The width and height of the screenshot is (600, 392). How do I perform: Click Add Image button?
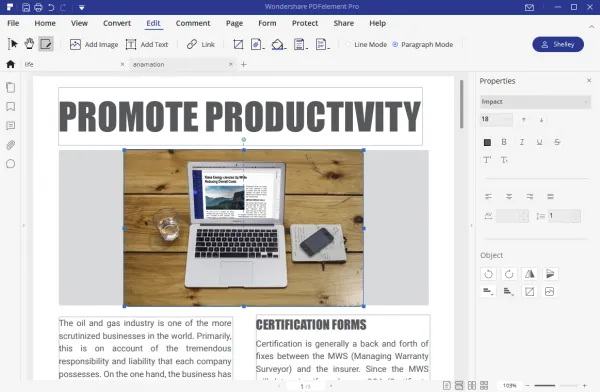[94, 44]
